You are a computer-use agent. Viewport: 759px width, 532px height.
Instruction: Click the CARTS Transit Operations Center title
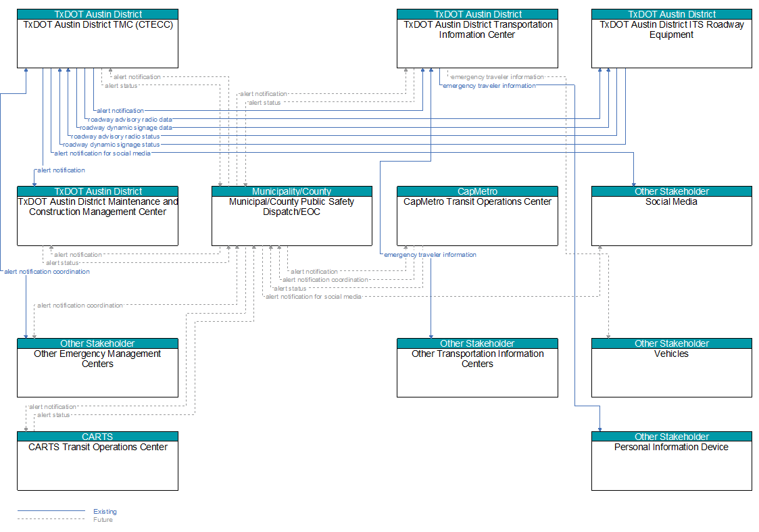pos(98,448)
